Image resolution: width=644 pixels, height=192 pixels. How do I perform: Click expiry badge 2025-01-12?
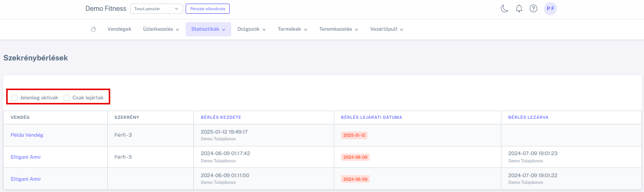355,135
